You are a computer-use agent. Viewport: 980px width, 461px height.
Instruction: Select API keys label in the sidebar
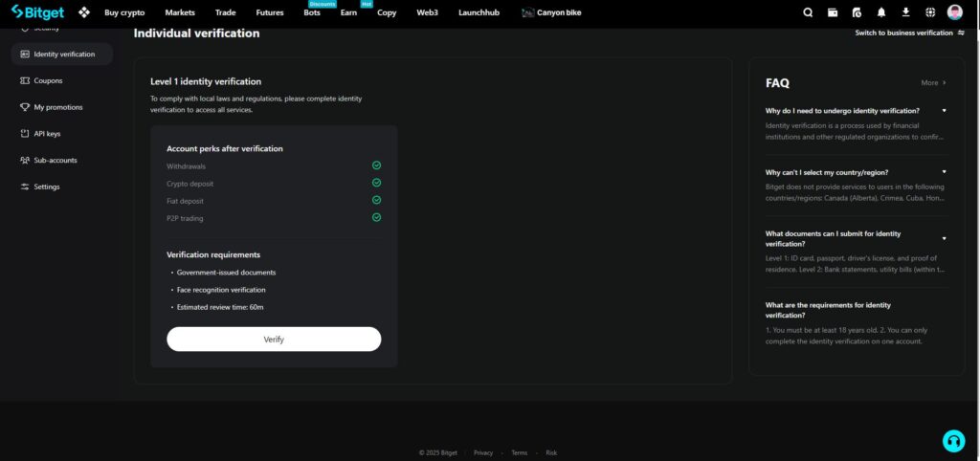pos(47,134)
